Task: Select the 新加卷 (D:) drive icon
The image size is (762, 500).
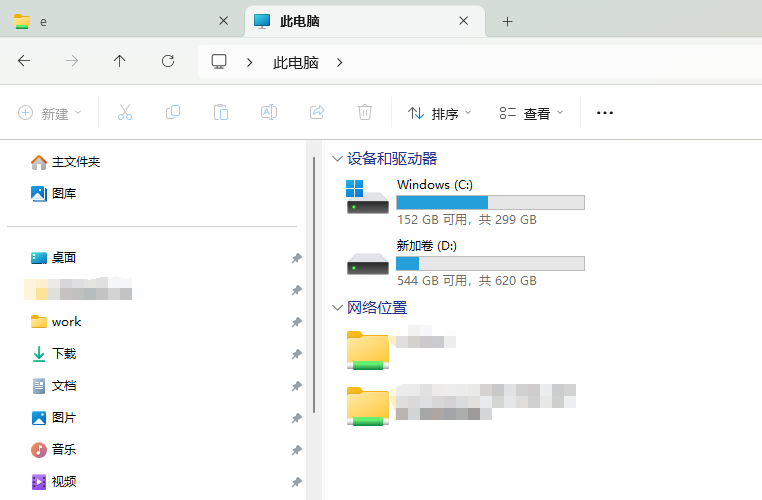Action: [367, 264]
